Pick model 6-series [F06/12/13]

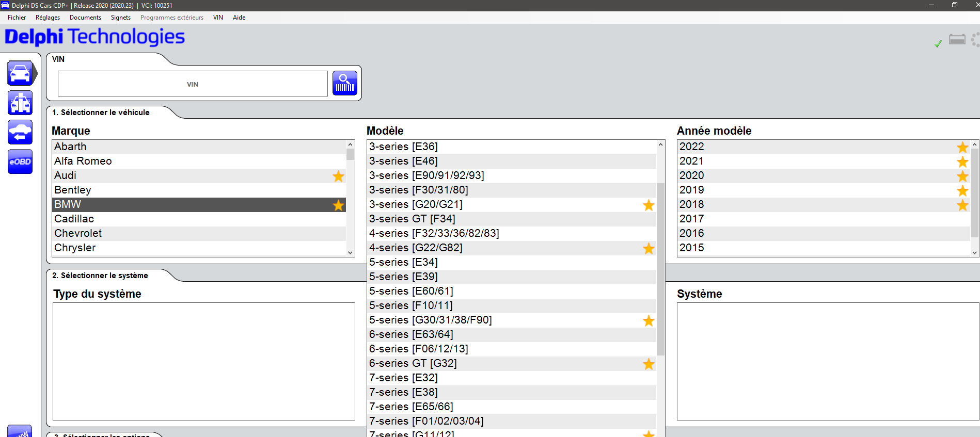pyautogui.click(x=512, y=349)
